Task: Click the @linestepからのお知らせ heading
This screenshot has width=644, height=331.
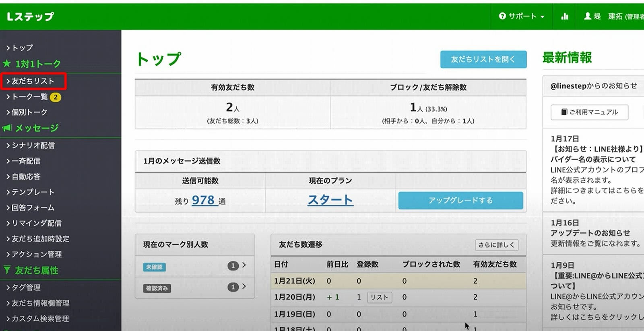Action: point(594,86)
